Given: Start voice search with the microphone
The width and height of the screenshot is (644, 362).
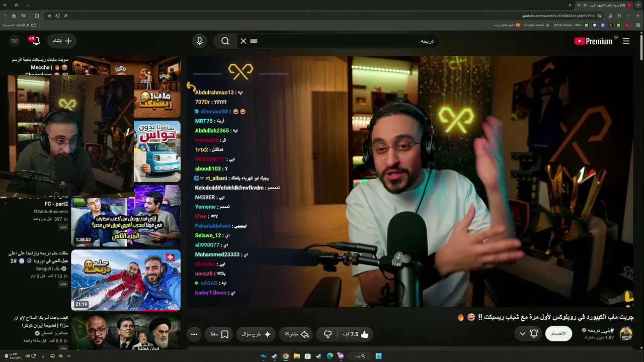Looking at the screenshot, I should [200, 41].
